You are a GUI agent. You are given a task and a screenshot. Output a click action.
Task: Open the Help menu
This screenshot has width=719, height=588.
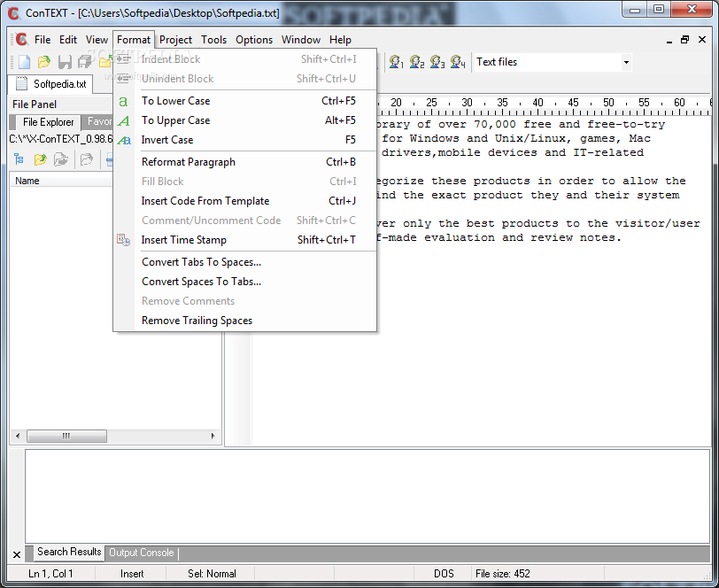340,40
